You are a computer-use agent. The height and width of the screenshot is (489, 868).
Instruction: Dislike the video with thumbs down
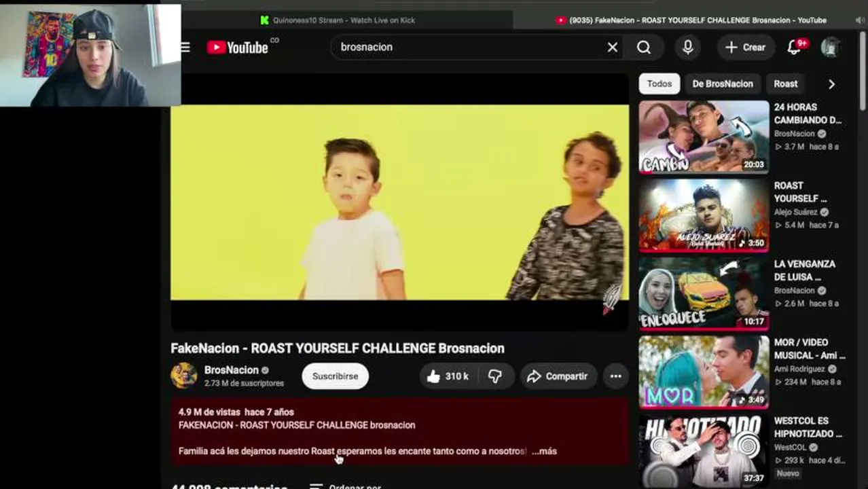pyautogui.click(x=495, y=376)
